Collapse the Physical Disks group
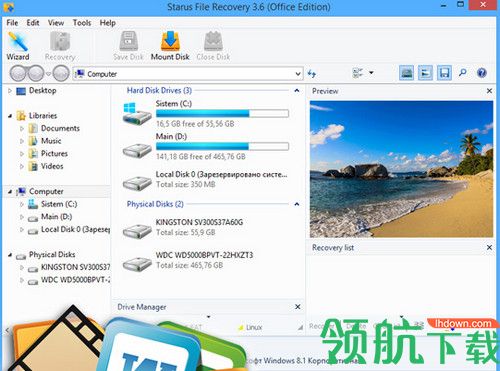The image size is (500, 371). [297, 204]
